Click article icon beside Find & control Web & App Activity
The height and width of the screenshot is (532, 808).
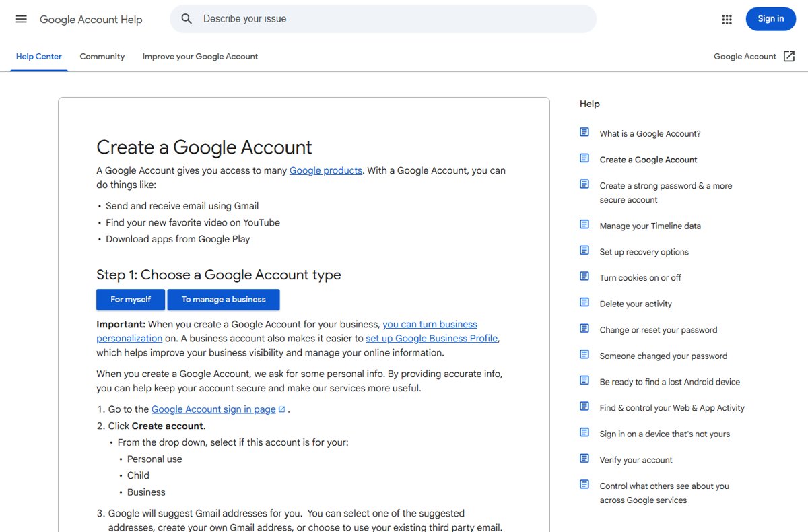coord(584,406)
